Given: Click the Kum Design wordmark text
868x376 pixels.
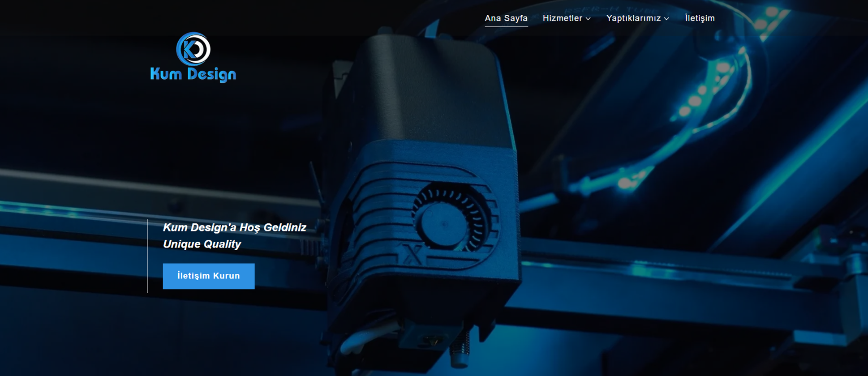Looking at the screenshot, I should [x=193, y=75].
